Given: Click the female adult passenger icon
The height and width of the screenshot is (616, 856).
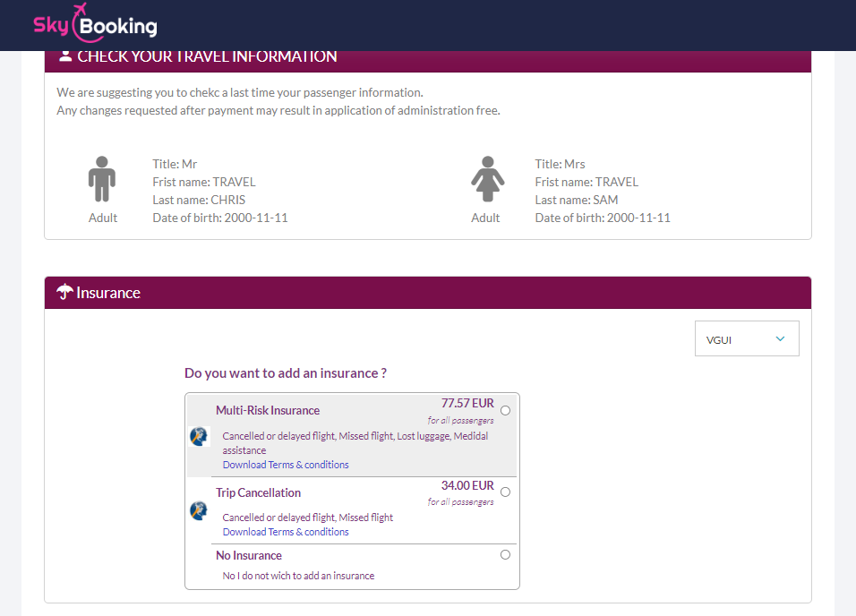Looking at the screenshot, I should click(x=487, y=179).
